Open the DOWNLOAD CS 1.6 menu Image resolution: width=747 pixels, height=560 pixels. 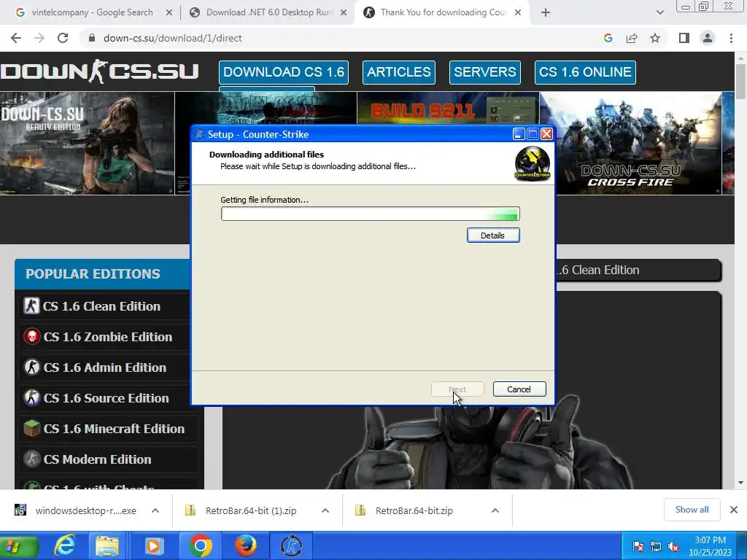[284, 72]
